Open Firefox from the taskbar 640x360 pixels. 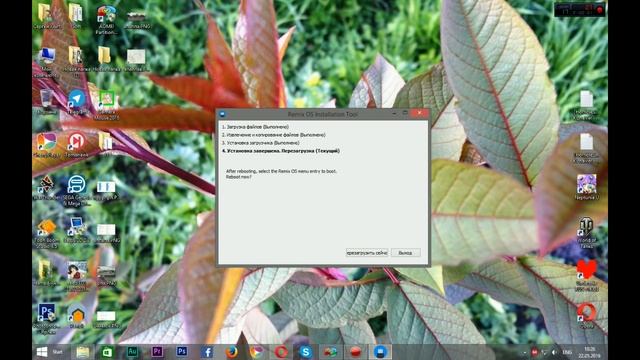(231, 352)
